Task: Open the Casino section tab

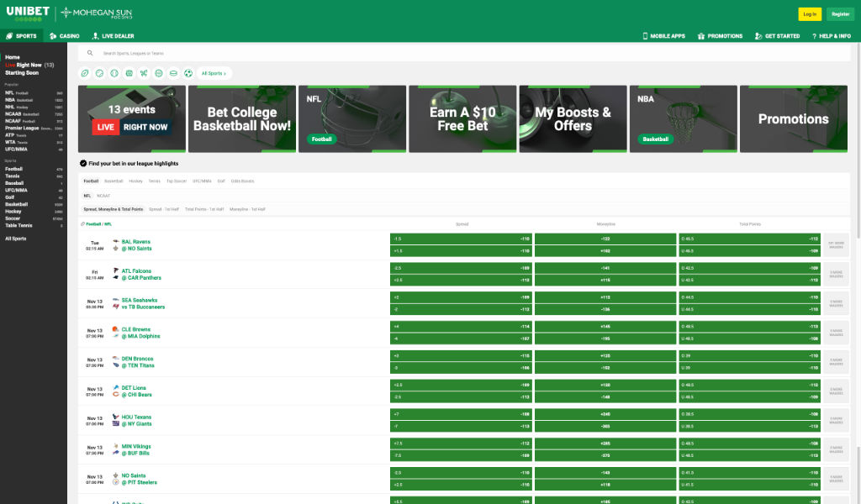Action: pyautogui.click(x=64, y=35)
